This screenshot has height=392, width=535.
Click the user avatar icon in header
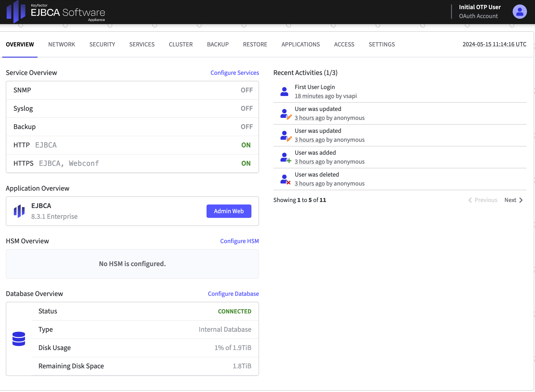click(x=519, y=12)
